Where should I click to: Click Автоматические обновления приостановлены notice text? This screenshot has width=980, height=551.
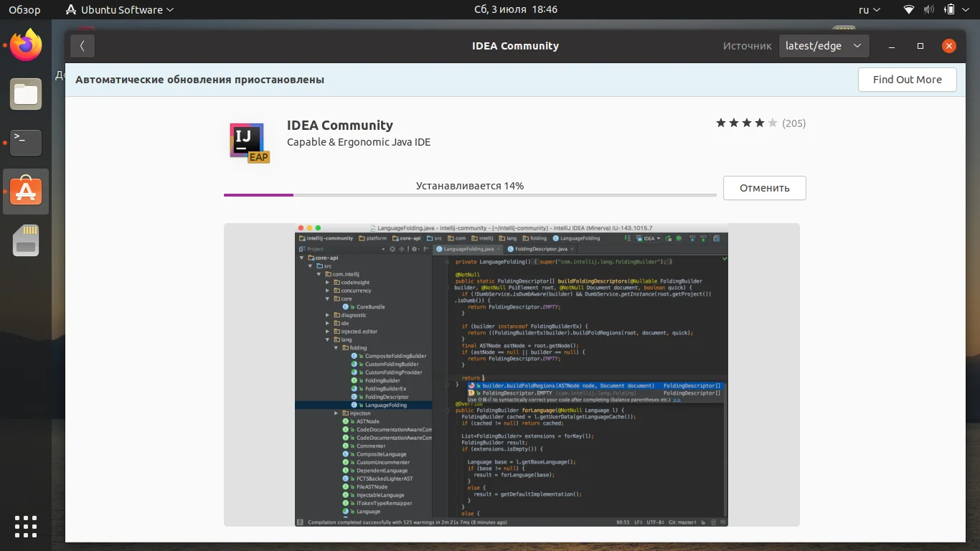coord(199,80)
